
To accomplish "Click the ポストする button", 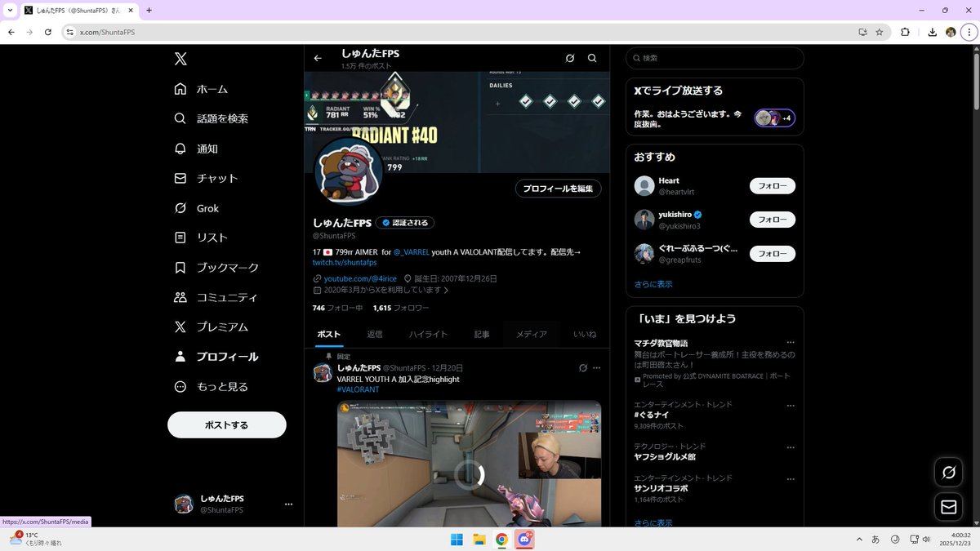I will [227, 424].
